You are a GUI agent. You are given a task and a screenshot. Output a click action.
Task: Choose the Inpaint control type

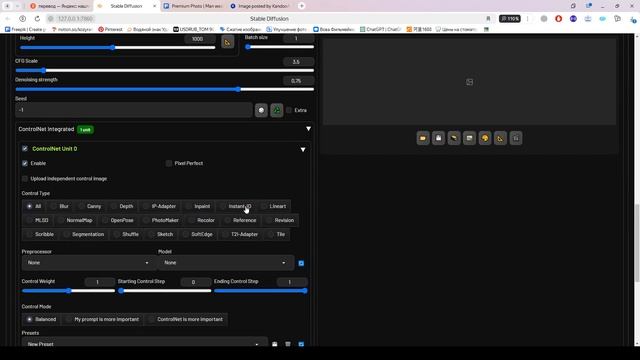coord(198,207)
